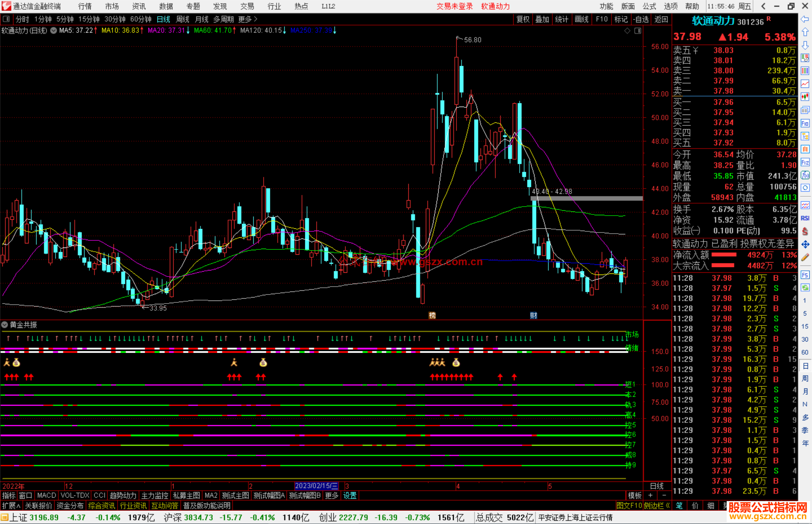Screen dimensions: 812x524
Task: Click the RSI indicator sidebar icon
Action: 805,218
